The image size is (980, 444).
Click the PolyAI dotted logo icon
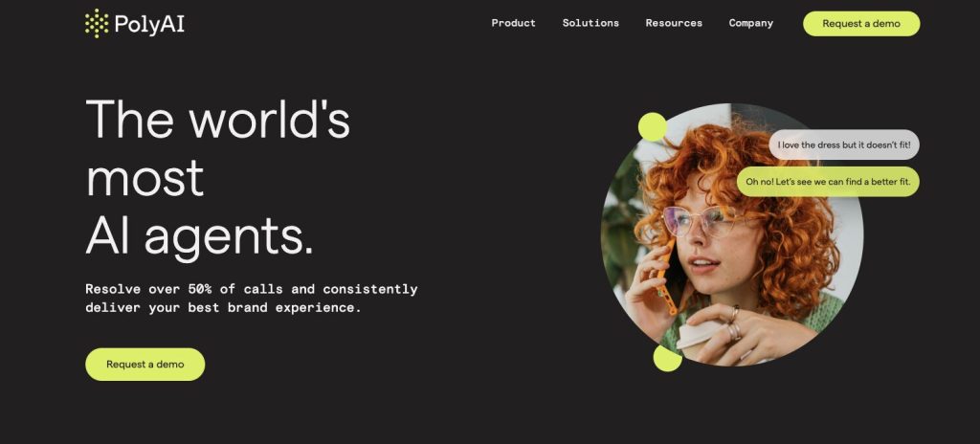tap(97, 24)
